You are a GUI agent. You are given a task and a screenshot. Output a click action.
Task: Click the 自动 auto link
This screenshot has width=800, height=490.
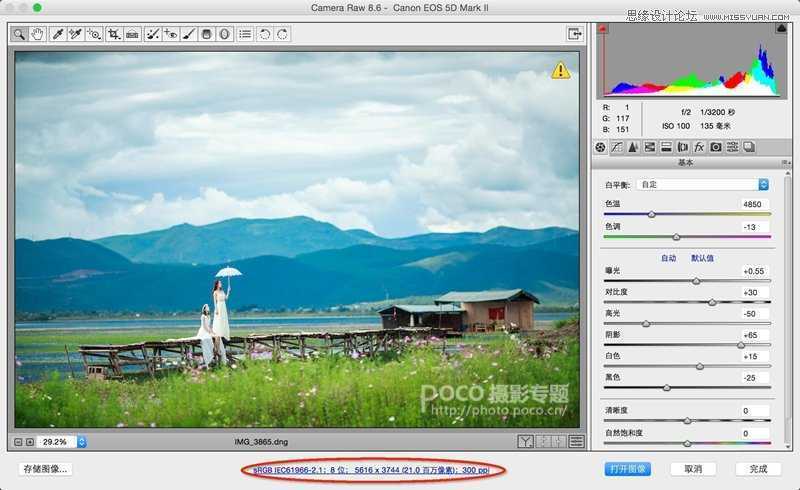pos(668,258)
